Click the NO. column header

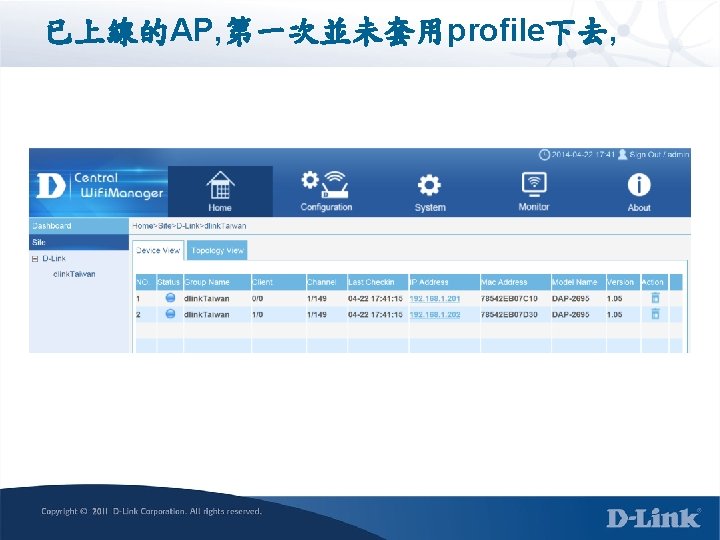pyautogui.click(x=146, y=282)
